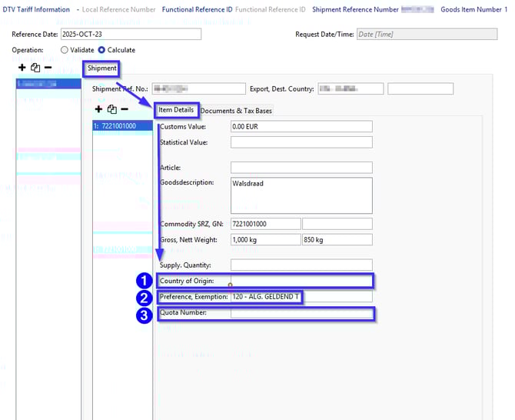This screenshot has height=420, width=515.
Task: Click the Quota Number field
Action: (301, 313)
